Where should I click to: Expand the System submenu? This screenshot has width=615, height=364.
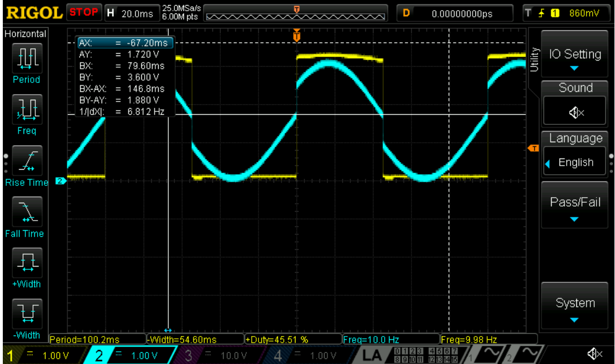575,306
